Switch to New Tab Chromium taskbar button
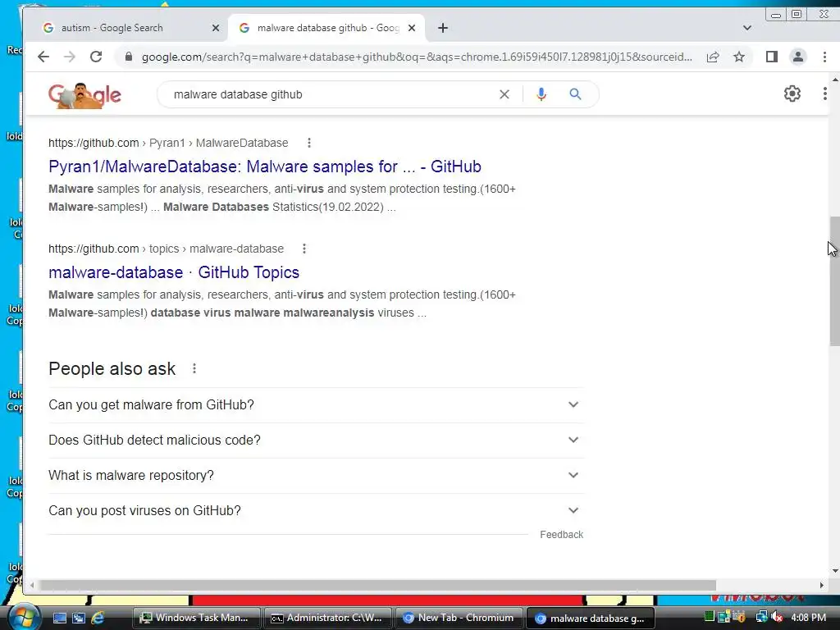 (459, 618)
